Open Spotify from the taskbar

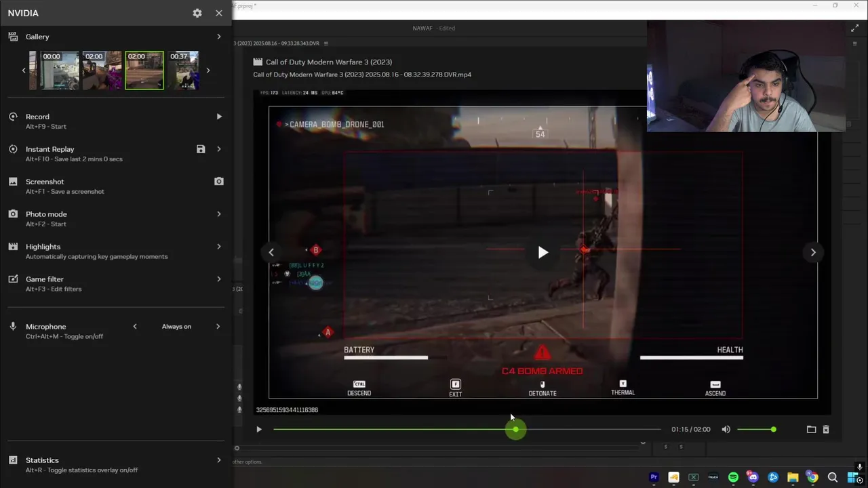[x=733, y=477]
